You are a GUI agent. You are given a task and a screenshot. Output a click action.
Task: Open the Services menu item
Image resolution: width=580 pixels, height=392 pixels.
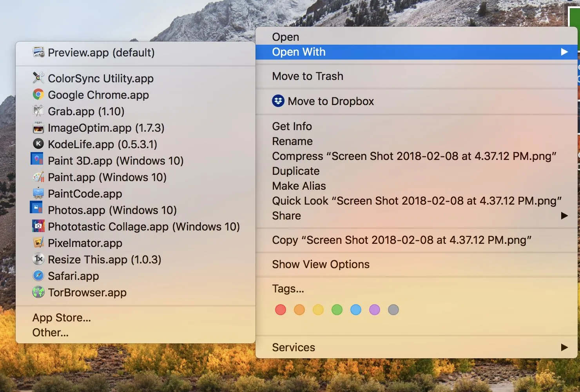417,347
